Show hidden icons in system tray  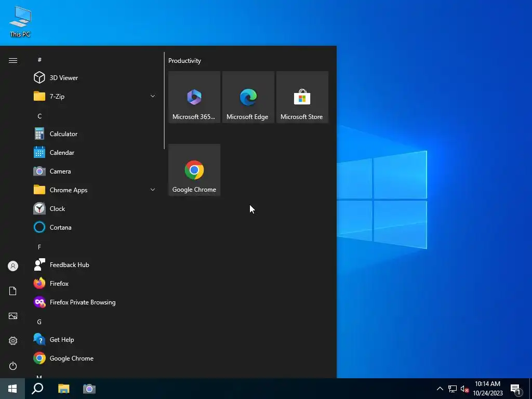[440, 389]
